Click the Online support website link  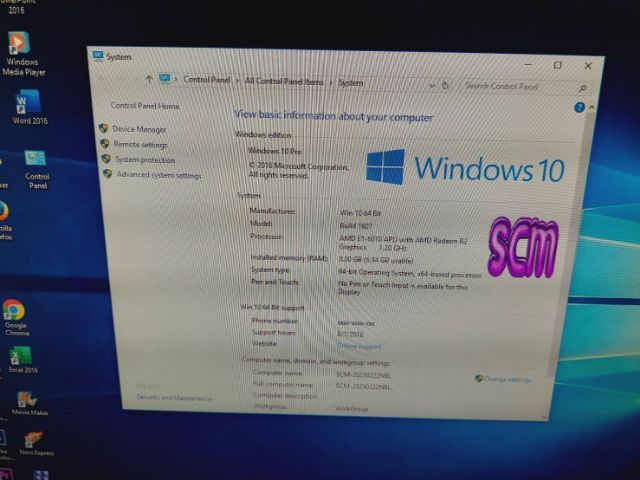[359, 346]
